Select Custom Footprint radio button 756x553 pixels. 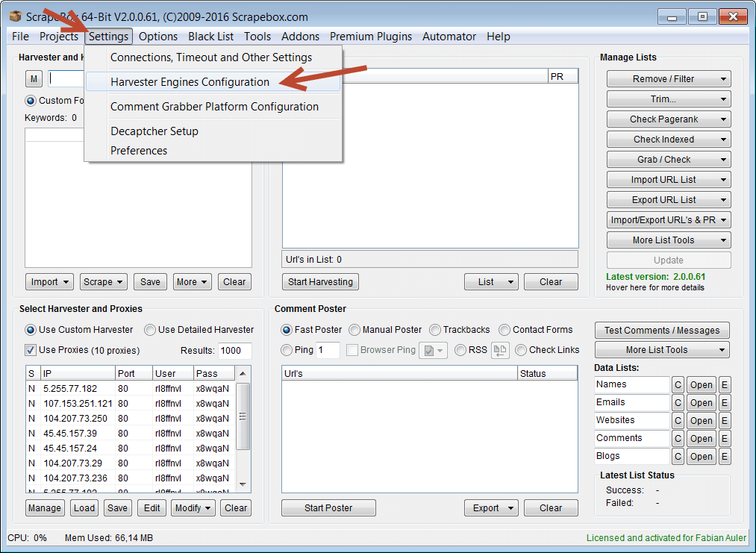(31, 101)
